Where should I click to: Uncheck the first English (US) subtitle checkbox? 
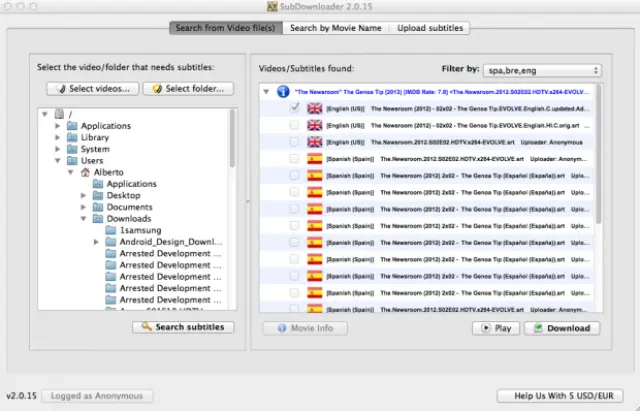tap(294, 108)
